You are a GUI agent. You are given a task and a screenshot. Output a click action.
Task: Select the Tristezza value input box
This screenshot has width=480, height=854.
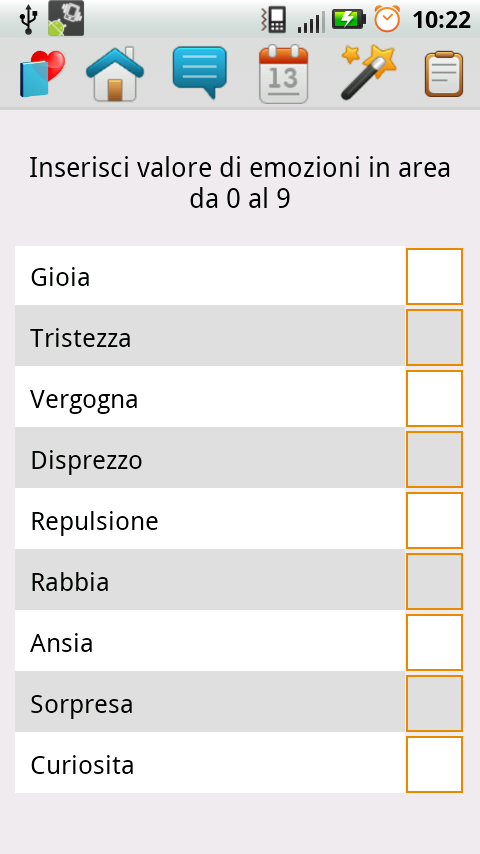tap(434, 337)
